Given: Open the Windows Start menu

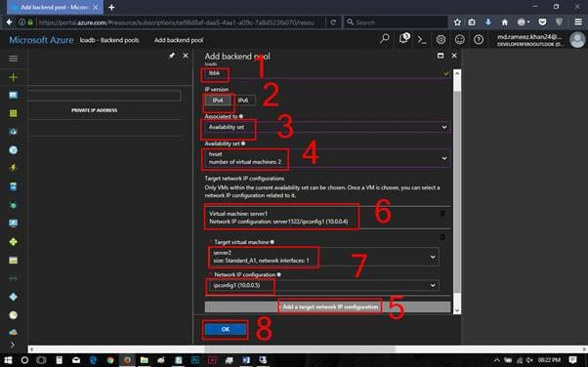Looking at the screenshot, I should coord(8,360).
